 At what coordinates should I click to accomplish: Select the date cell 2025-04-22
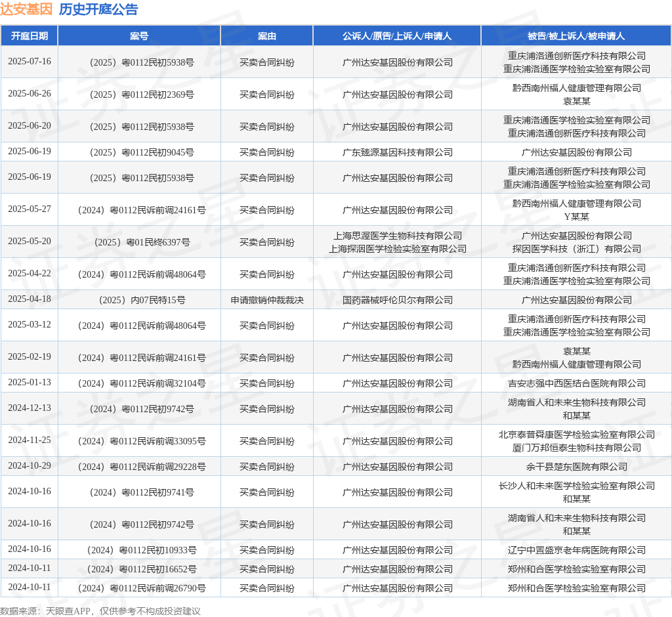click(x=29, y=274)
